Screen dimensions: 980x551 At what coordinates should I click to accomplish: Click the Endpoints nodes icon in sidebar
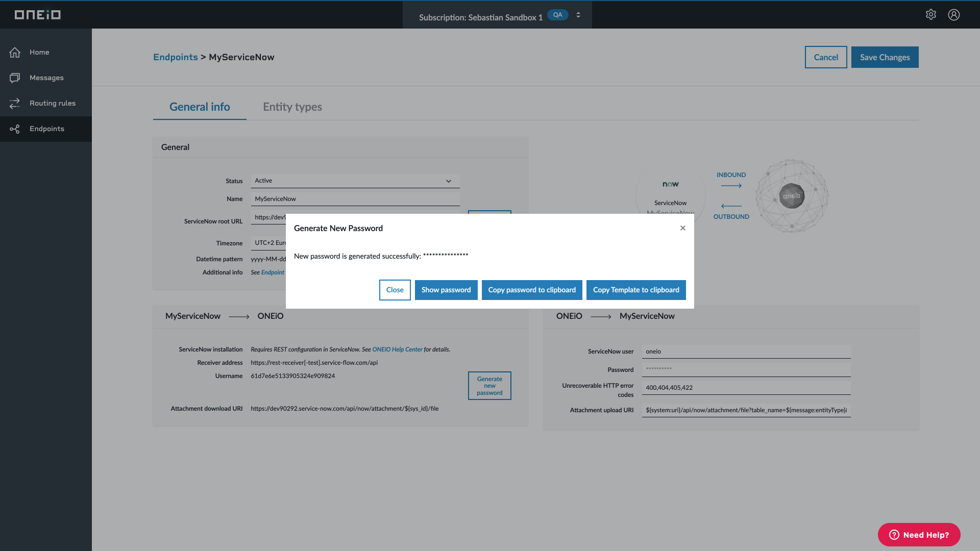tap(15, 129)
